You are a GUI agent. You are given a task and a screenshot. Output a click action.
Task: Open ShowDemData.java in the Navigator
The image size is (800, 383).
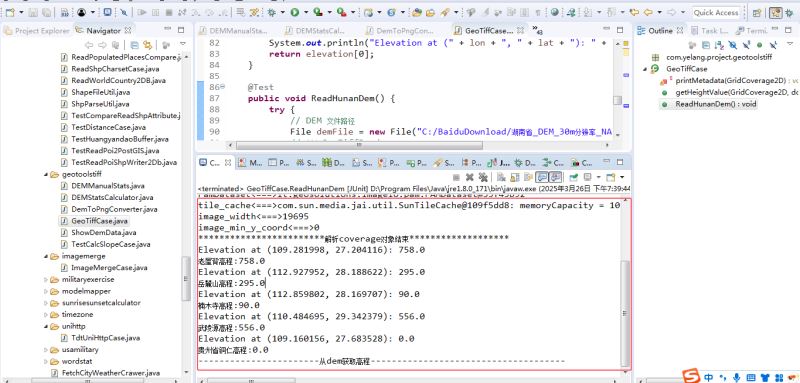104,233
